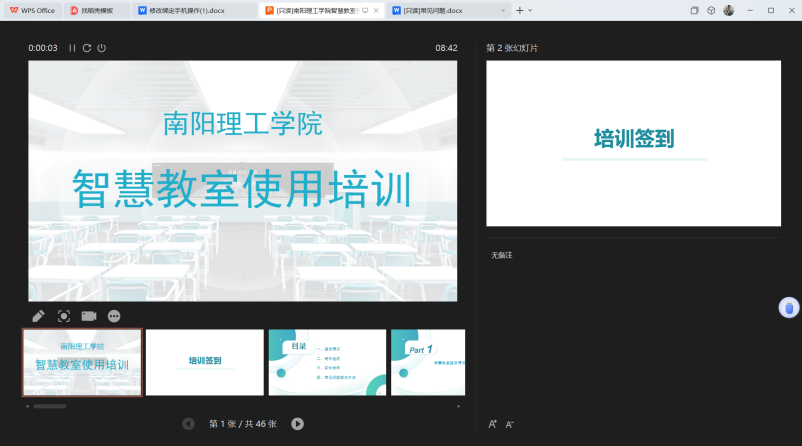
Task: Switch to 修改绑定手机操作(1).docx tab
Action: pos(193,10)
